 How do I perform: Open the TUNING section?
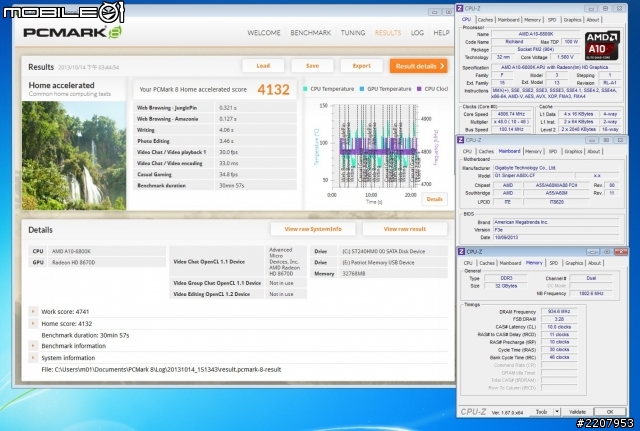(x=353, y=33)
